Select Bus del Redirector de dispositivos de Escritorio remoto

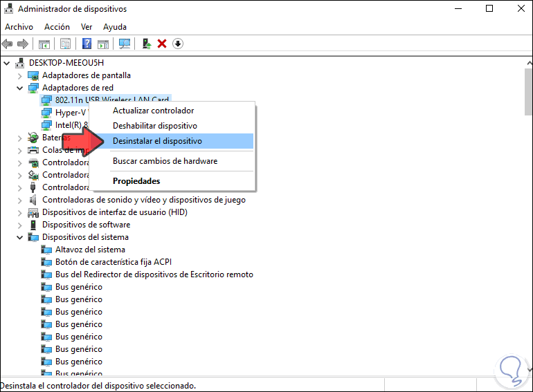tap(154, 274)
